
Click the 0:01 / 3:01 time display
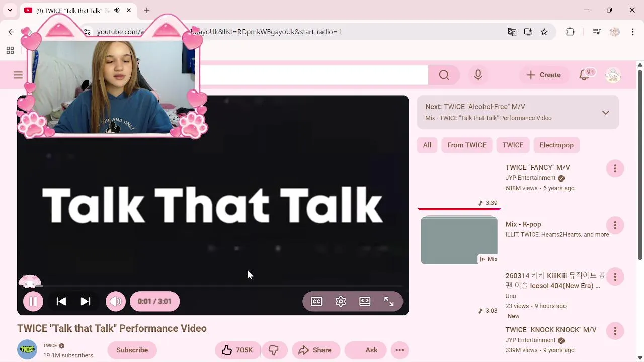tap(154, 301)
